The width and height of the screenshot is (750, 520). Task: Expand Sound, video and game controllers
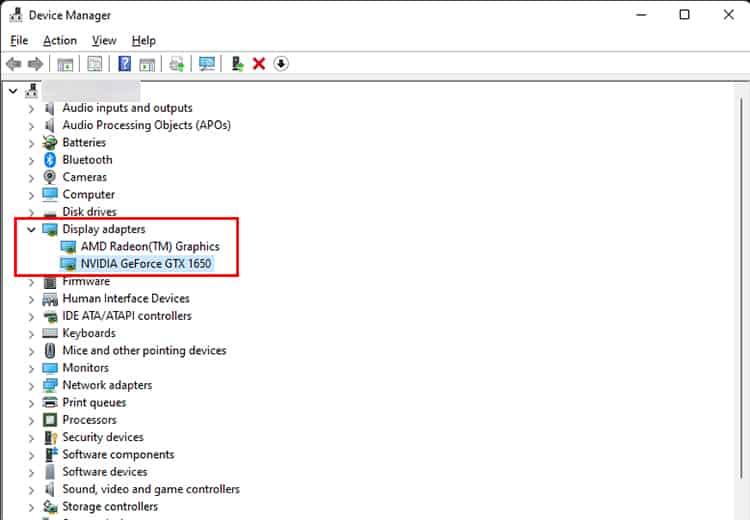[x=31, y=490]
